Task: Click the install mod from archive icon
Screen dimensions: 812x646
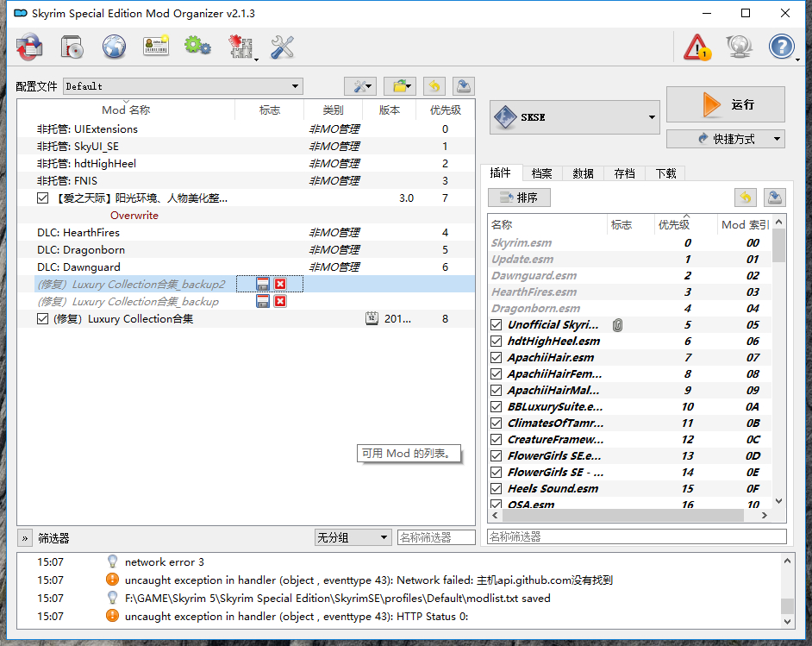Action: [29, 47]
